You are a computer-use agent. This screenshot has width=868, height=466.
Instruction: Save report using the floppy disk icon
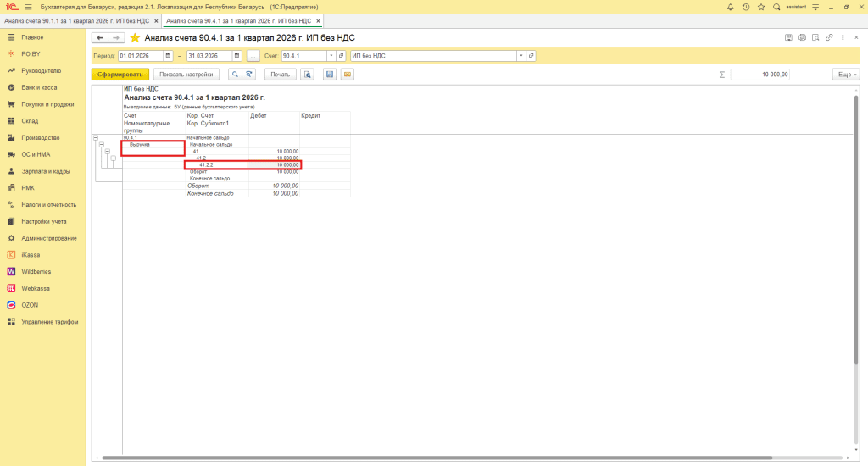[331, 75]
